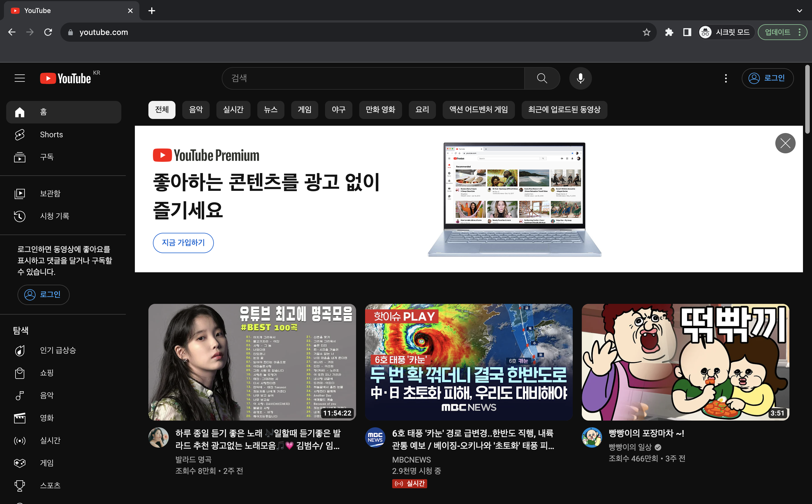Viewport: 812px width, 504px height.
Task: Expand Chrome tab search chevron
Action: pos(799,11)
